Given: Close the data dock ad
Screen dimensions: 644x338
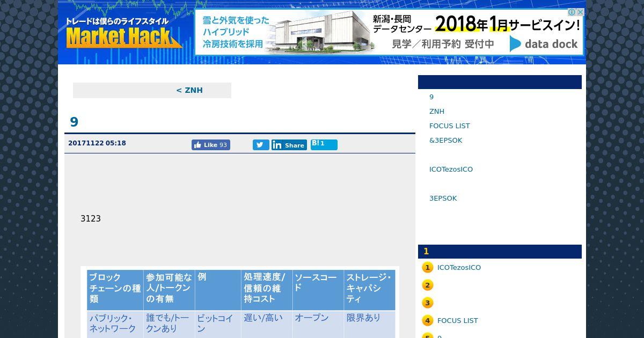Looking at the screenshot, I should pyautogui.click(x=580, y=12).
